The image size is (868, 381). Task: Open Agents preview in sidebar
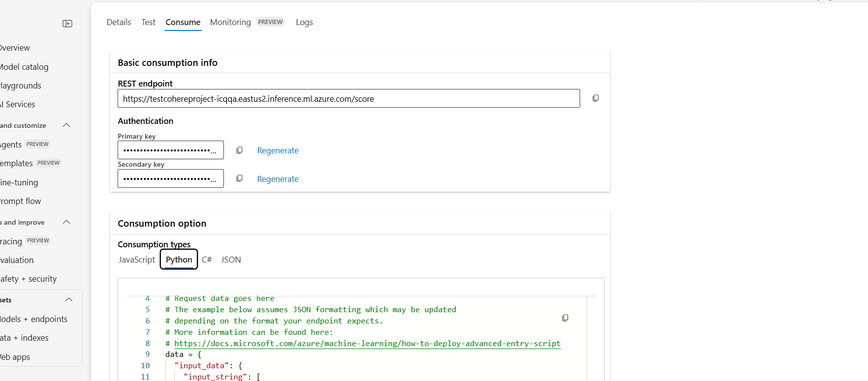[x=25, y=145]
